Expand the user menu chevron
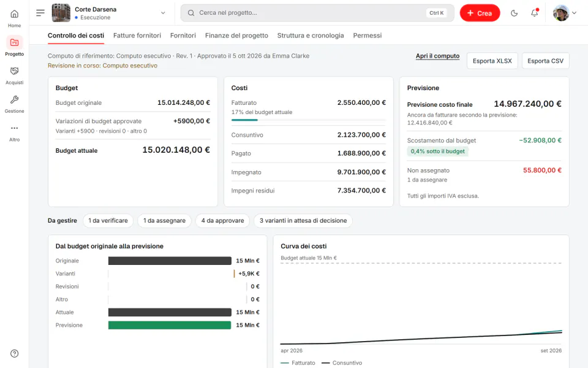The width and height of the screenshot is (588, 368). click(574, 13)
